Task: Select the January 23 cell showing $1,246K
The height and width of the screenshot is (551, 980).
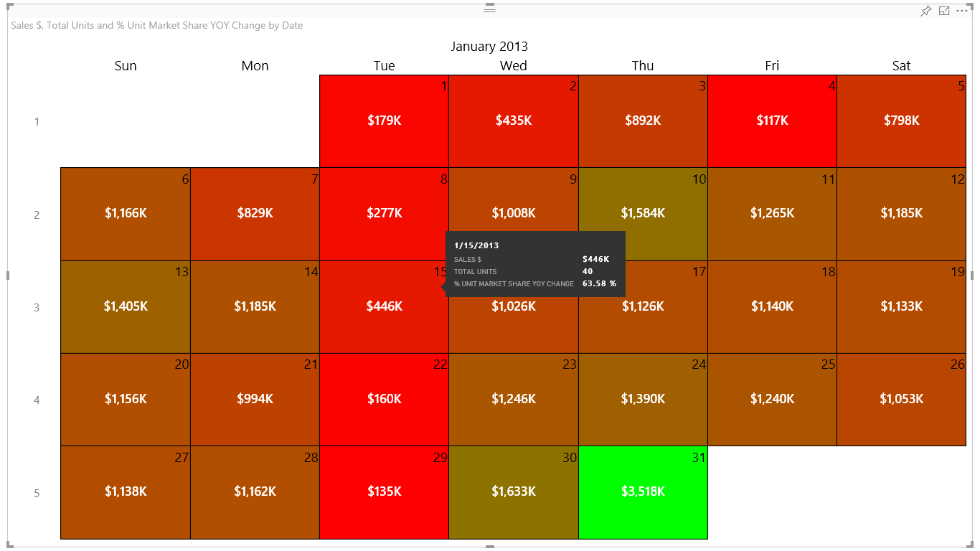Action: 514,400
